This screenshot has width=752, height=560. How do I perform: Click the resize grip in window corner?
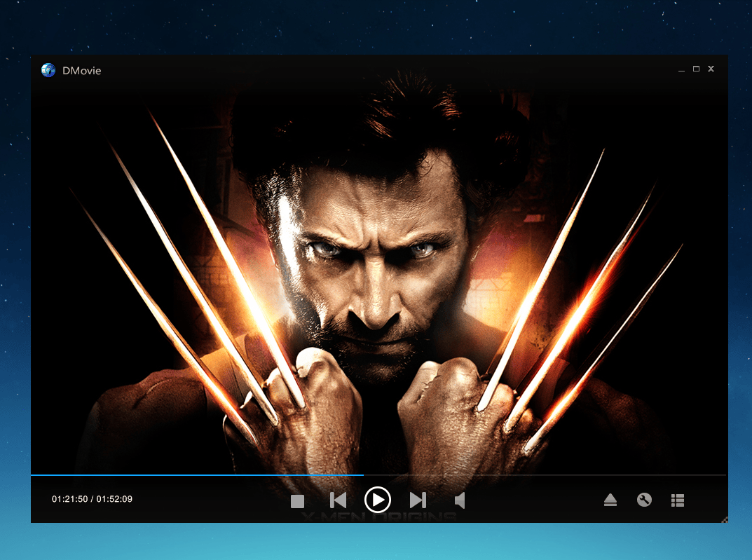pyautogui.click(x=725, y=519)
